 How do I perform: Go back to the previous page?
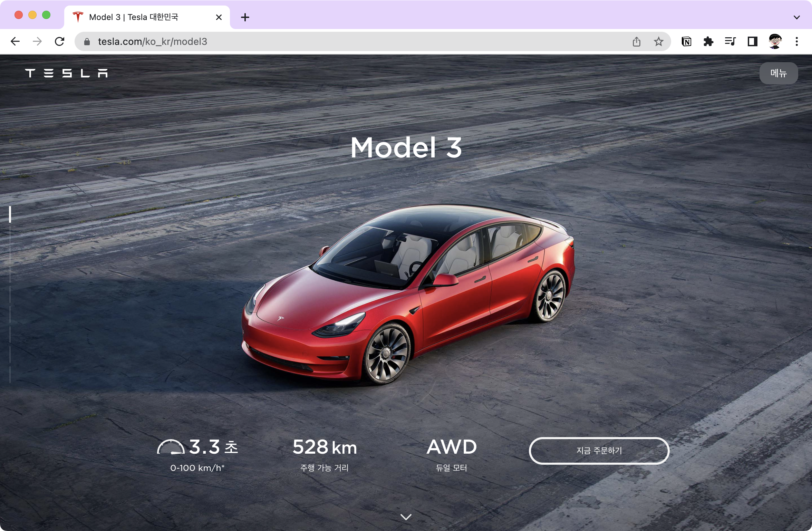point(15,42)
